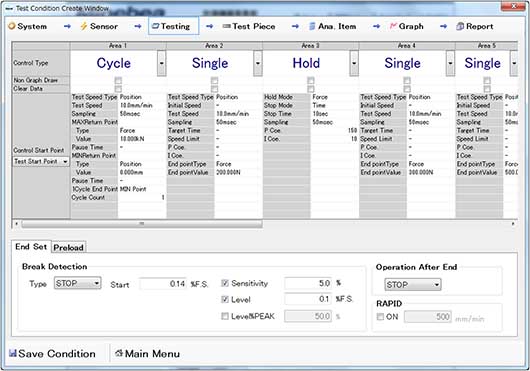Click the Level 0.1 value field
The image size is (530, 371).
308,299
